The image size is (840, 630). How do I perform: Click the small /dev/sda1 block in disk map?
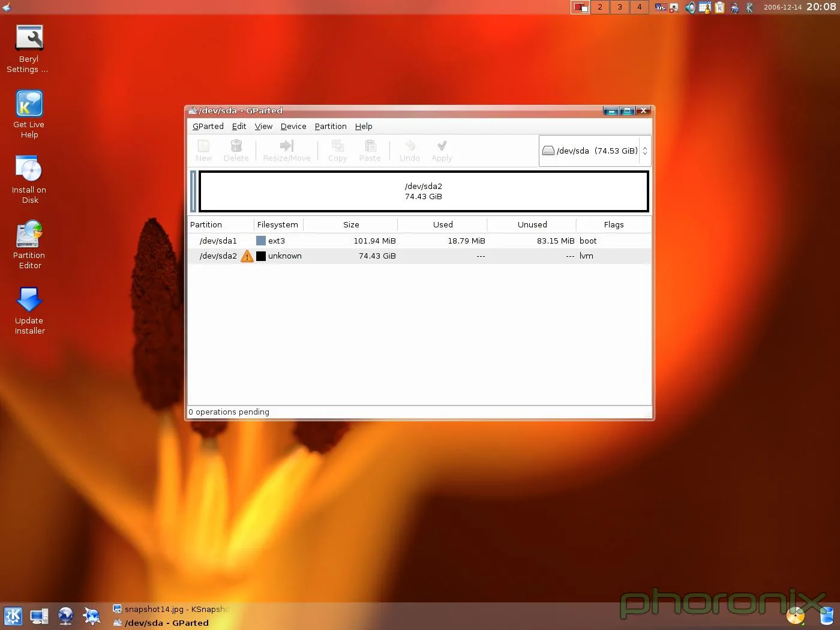point(193,191)
